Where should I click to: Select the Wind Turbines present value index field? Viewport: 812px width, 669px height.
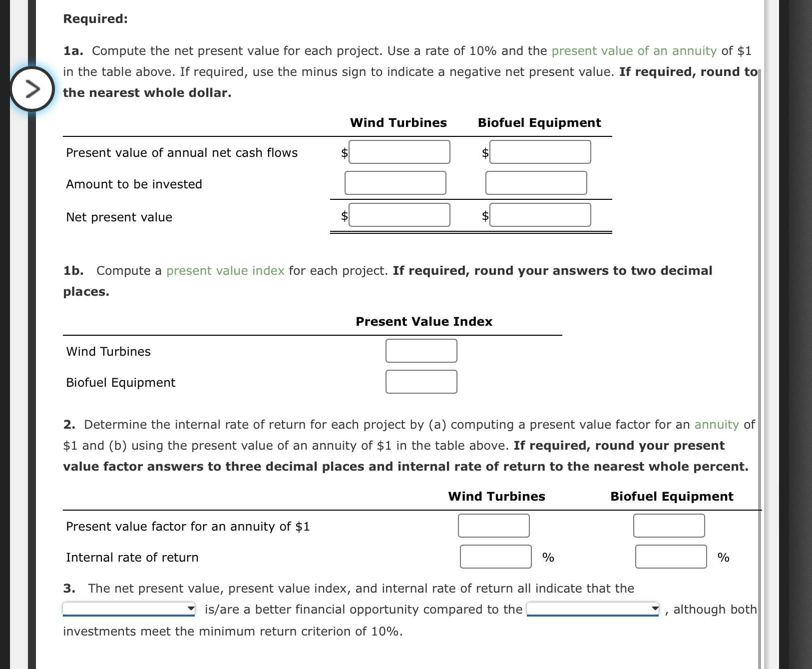click(421, 351)
